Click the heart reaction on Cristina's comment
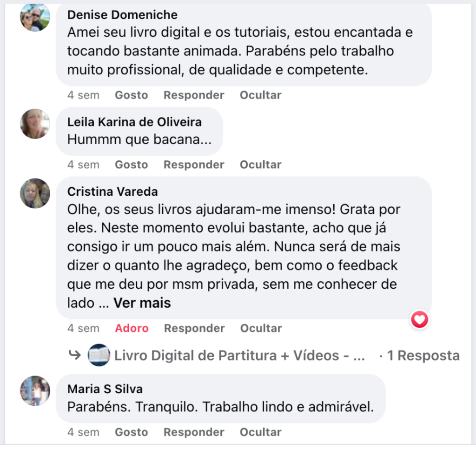 pos(420,319)
